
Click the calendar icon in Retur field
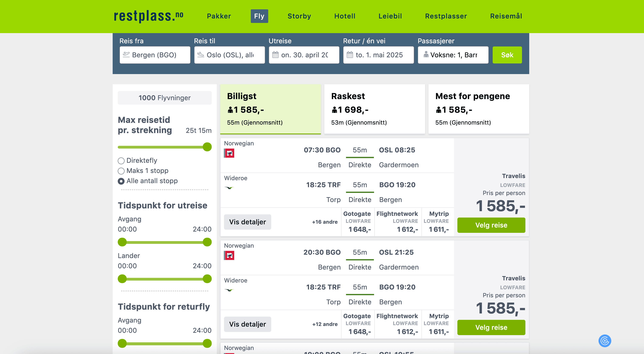pyautogui.click(x=350, y=55)
